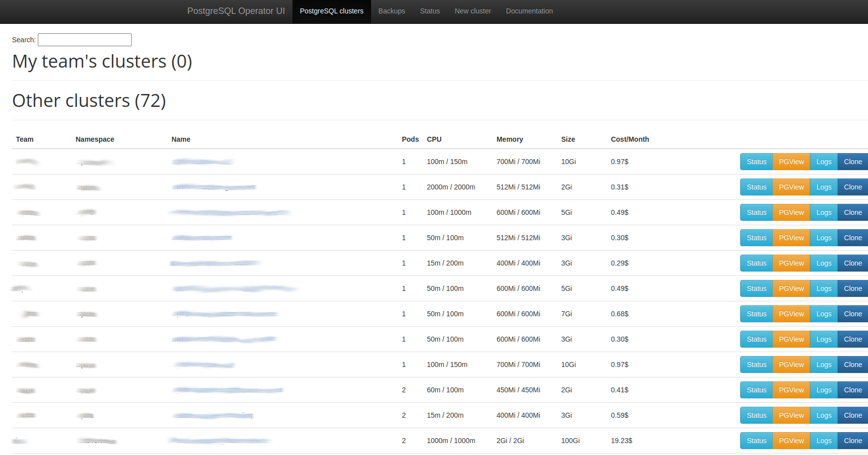Click the 'My team's clusters (0)' heading
The height and width of the screenshot is (455, 868).
(x=102, y=62)
